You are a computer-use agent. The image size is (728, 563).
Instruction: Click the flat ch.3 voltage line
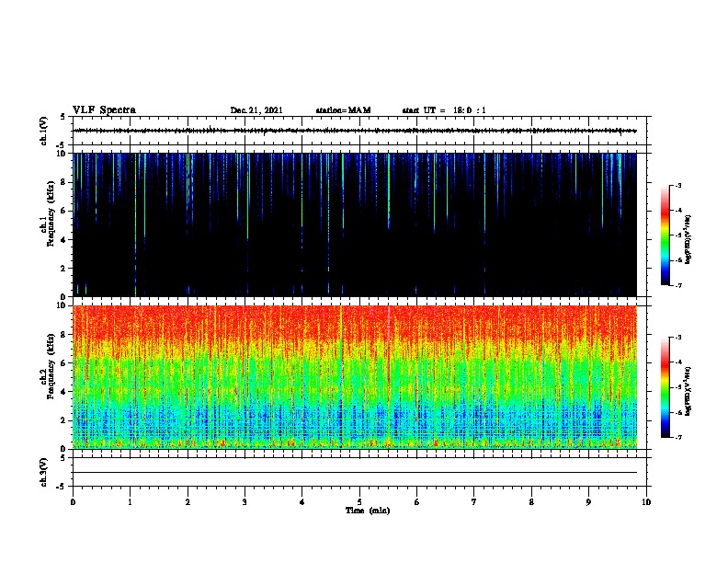(x=355, y=473)
